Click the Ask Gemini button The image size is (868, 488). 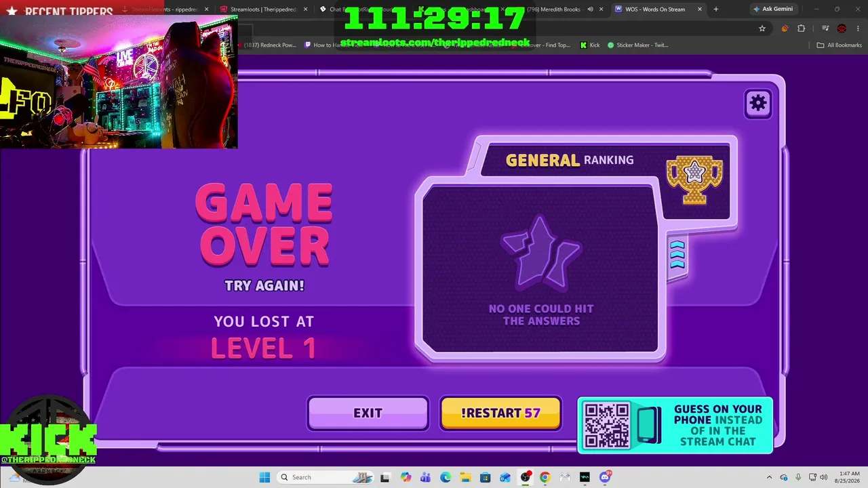pyautogui.click(x=772, y=9)
